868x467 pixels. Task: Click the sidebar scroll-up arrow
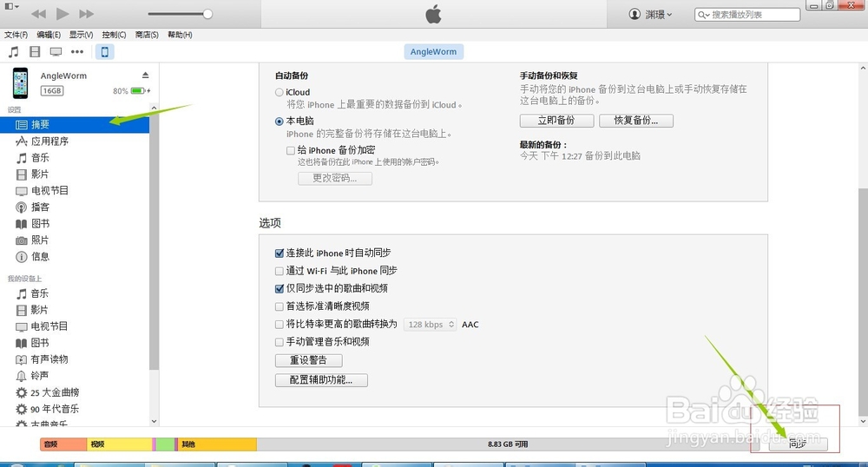tap(154, 108)
